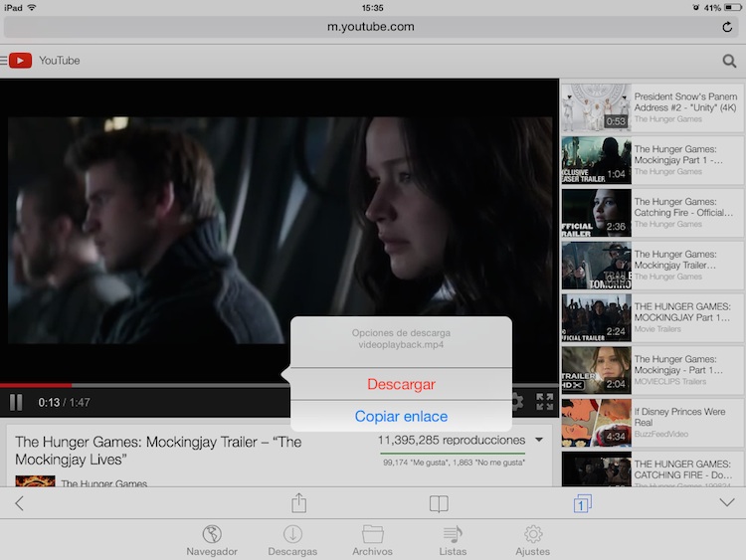Image resolution: width=746 pixels, height=560 pixels.
Task: Open the bookmarks book icon
Action: coord(439,503)
